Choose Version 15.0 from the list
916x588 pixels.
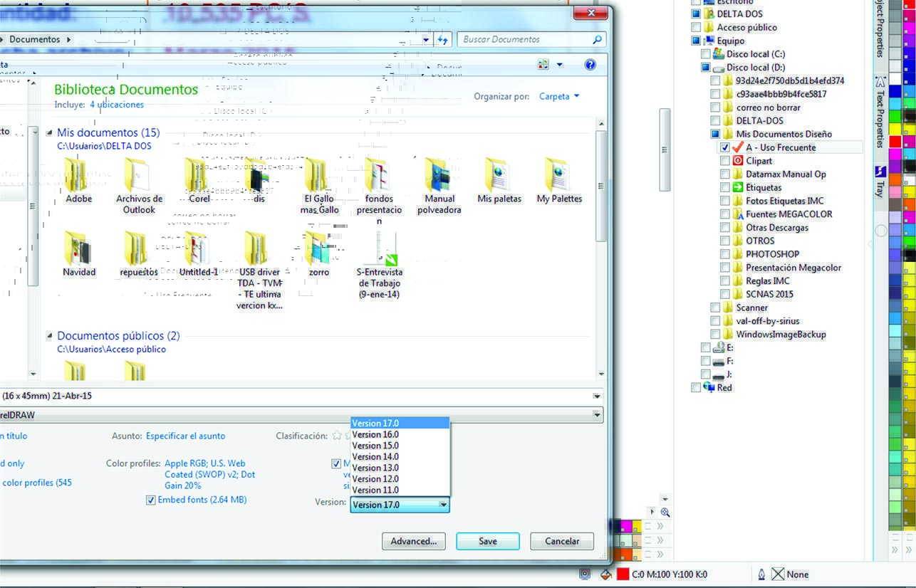tap(400, 446)
